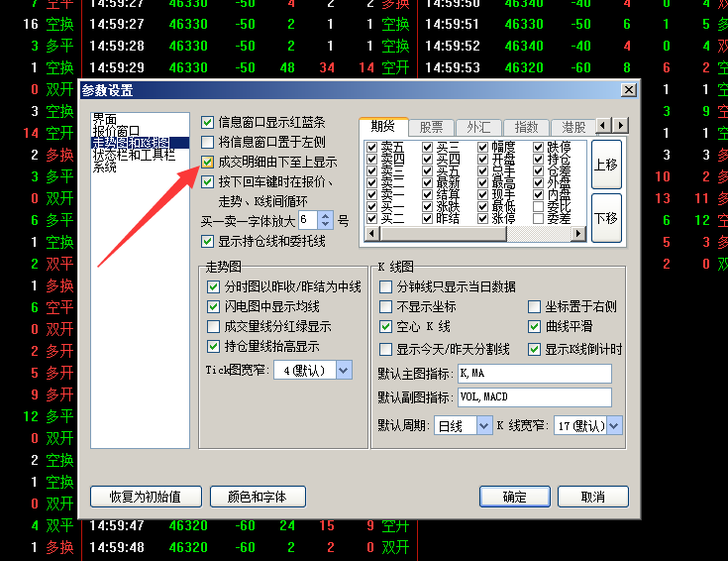
Task: Open the K 线宽窄 dropdown
Action: [x=614, y=425]
